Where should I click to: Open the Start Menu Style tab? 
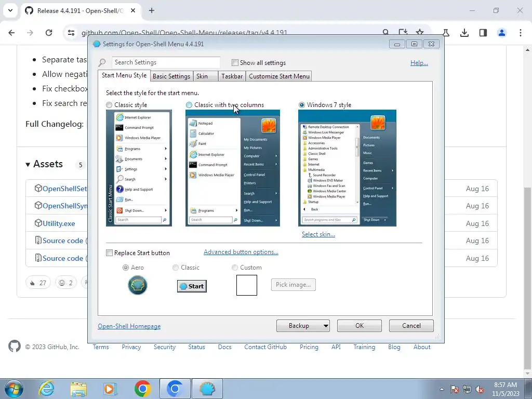pyautogui.click(x=124, y=75)
